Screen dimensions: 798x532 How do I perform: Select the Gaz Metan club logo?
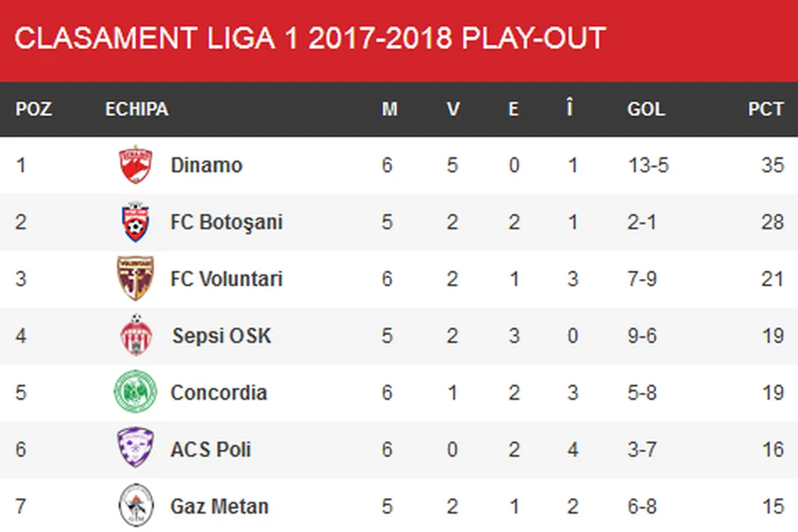[x=136, y=505]
